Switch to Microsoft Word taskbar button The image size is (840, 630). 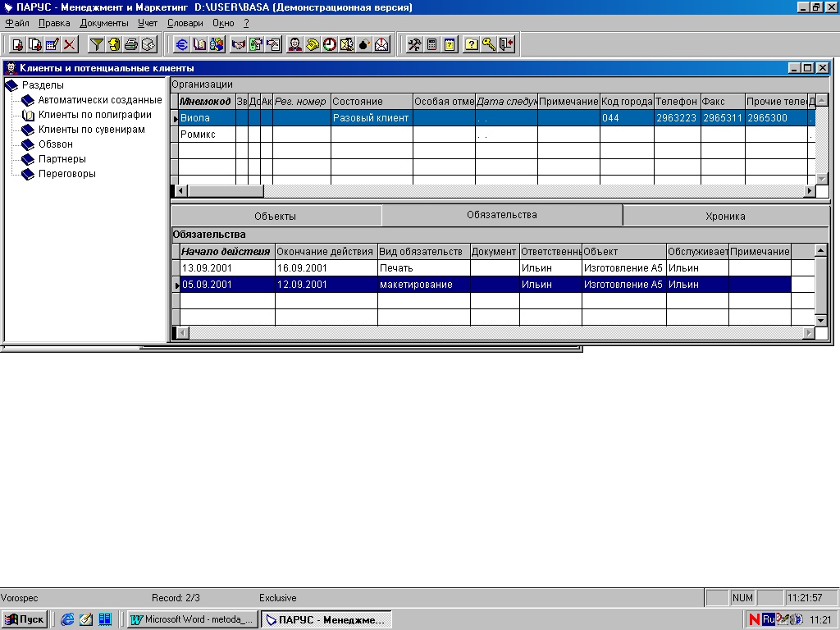[x=194, y=619]
